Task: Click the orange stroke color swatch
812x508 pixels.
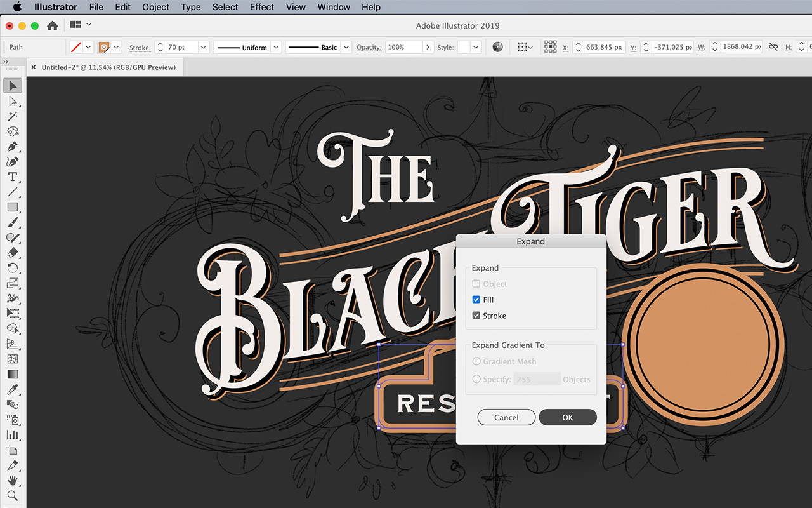Action: (104, 47)
